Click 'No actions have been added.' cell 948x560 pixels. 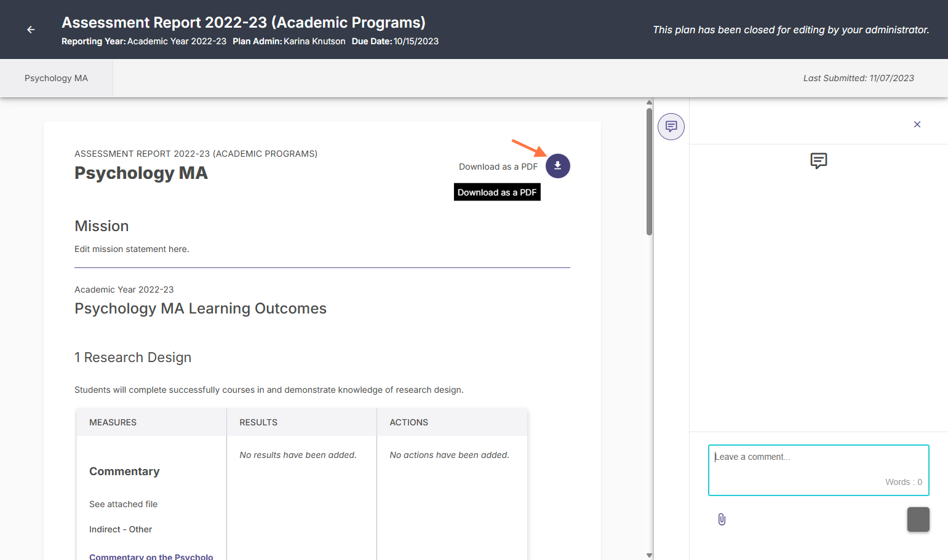[449, 455]
